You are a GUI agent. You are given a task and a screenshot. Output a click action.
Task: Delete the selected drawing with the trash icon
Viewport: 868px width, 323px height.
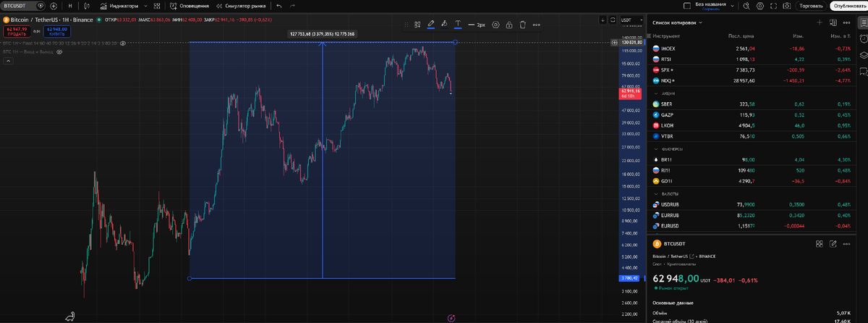[x=522, y=24]
